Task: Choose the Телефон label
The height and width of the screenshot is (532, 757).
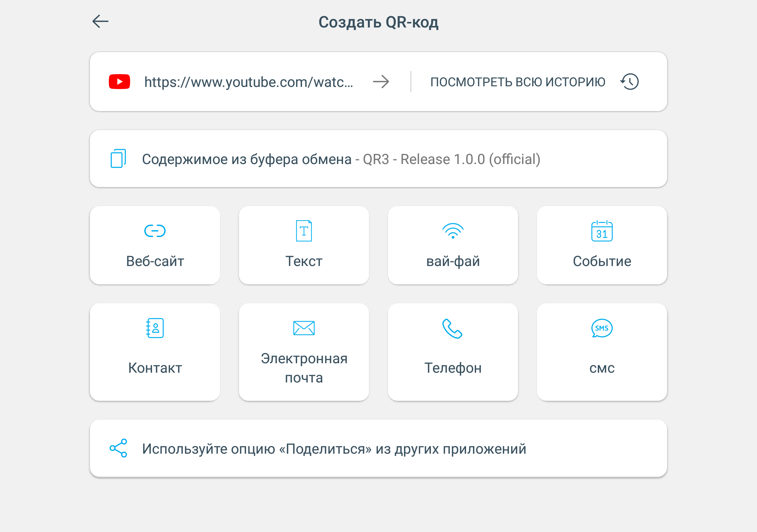Action: coord(453,368)
